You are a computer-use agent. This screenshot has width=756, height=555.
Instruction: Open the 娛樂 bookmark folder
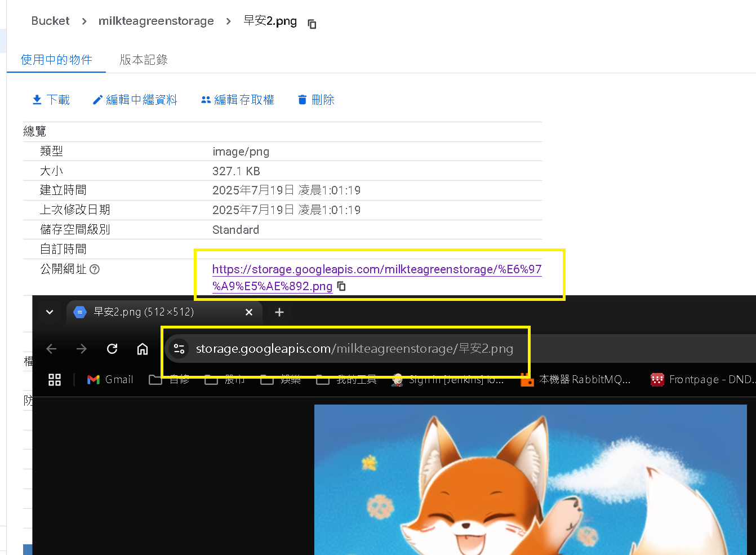coord(281,380)
